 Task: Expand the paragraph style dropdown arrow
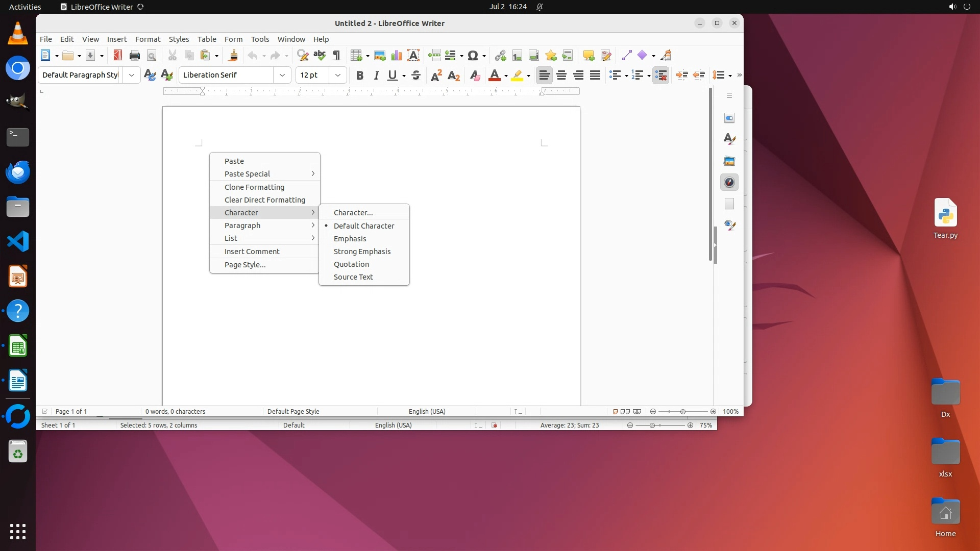pyautogui.click(x=131, y=75)
